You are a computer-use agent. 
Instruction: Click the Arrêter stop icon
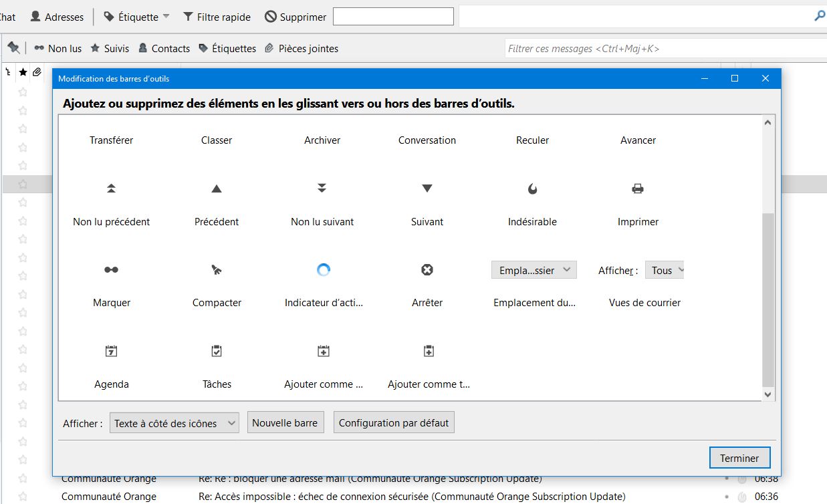click(427, 270)
